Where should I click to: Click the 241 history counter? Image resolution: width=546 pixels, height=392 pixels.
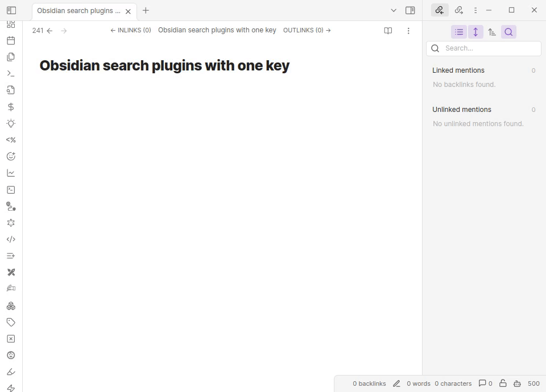tap(38, 31)
